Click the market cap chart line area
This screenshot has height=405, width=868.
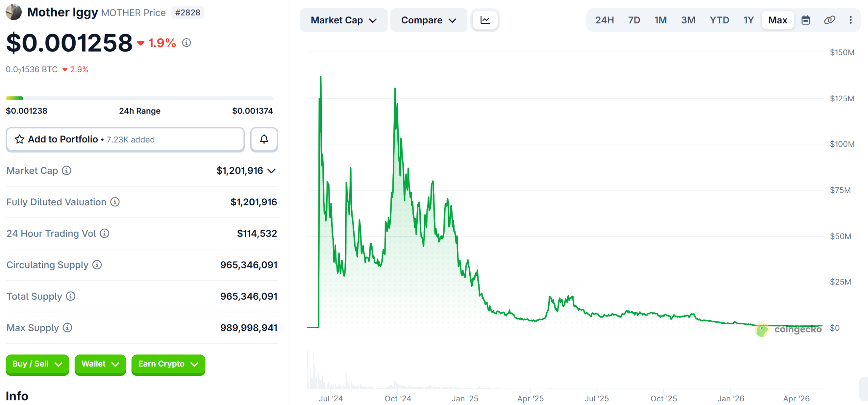coord(565,202)
